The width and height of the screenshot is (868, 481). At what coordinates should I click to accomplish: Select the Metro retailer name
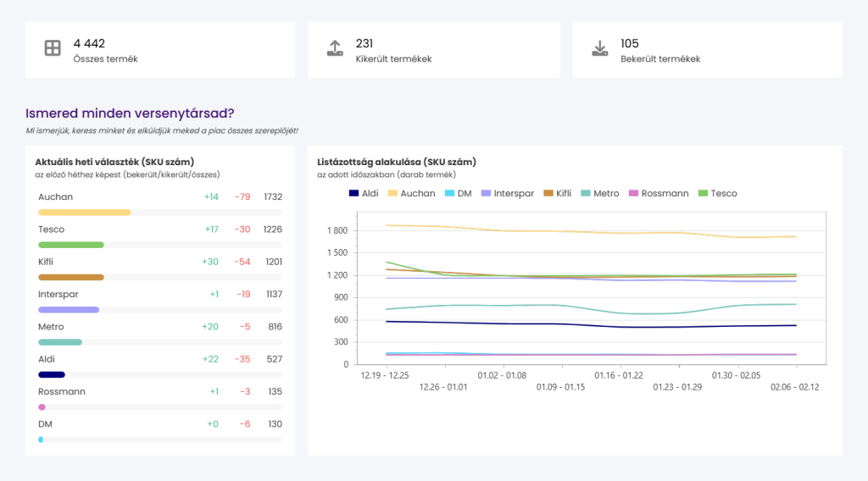click(51, 327)
